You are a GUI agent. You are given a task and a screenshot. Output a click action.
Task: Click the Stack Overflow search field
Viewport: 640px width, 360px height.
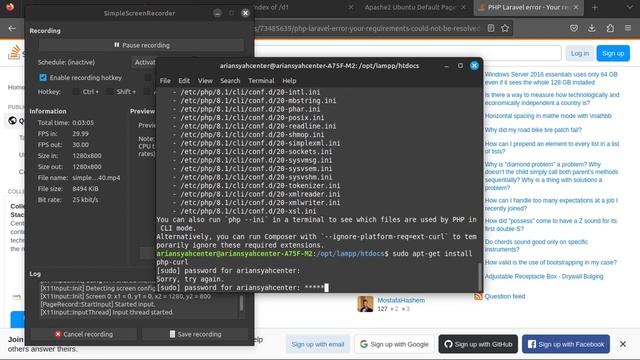[x=407, y=53]
